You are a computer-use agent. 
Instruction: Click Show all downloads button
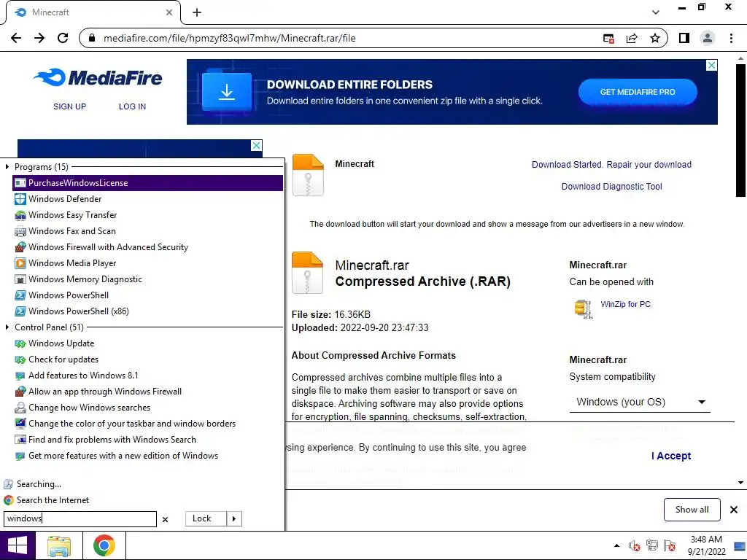(692, 510)
